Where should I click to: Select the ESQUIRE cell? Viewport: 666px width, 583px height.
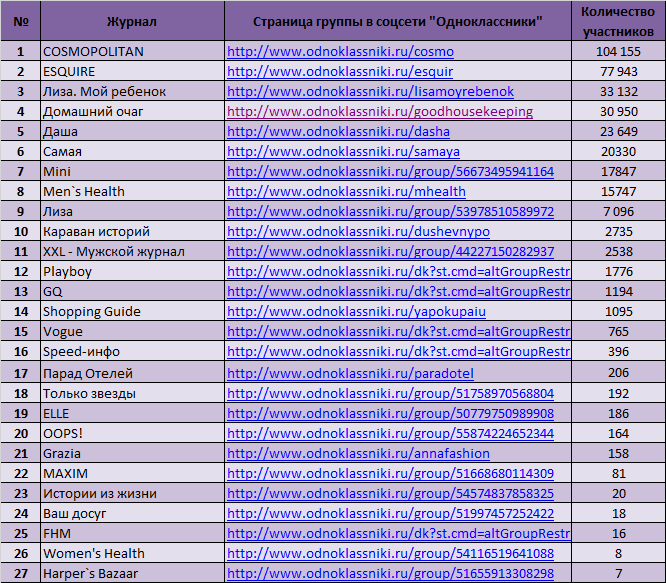132,72
